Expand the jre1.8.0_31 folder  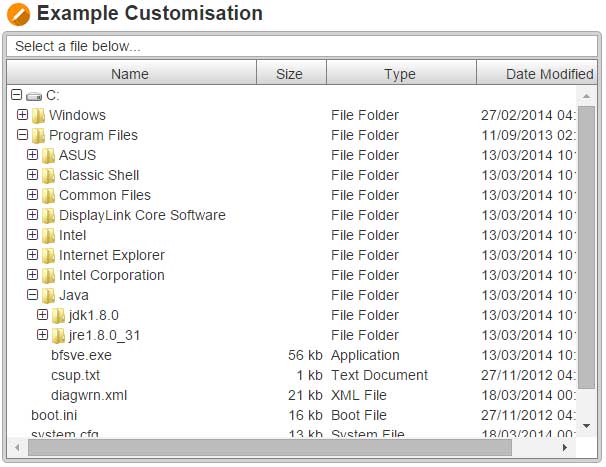[43, 335]
